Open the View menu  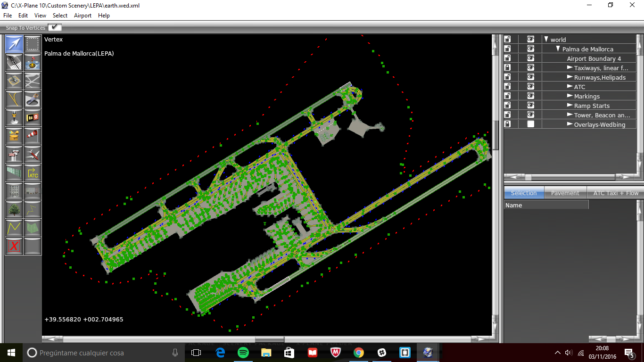[x=40, y=16]
